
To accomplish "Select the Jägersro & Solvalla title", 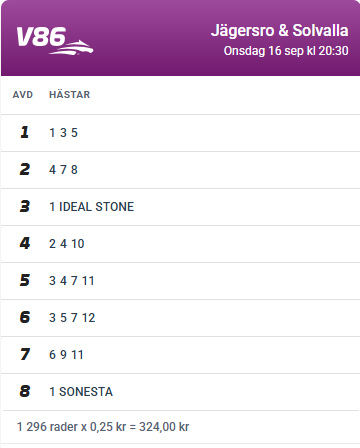I will click(x=280, y=30).
